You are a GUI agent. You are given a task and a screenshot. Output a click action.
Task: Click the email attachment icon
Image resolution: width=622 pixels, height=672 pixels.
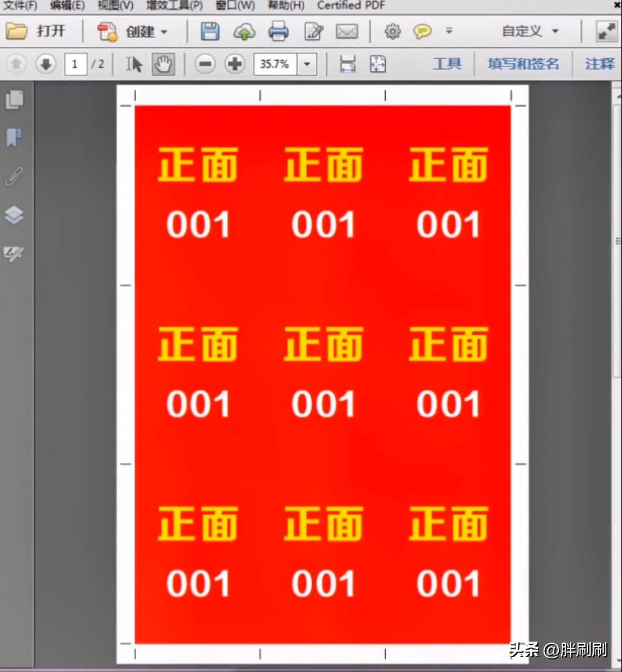click(348, 31)
